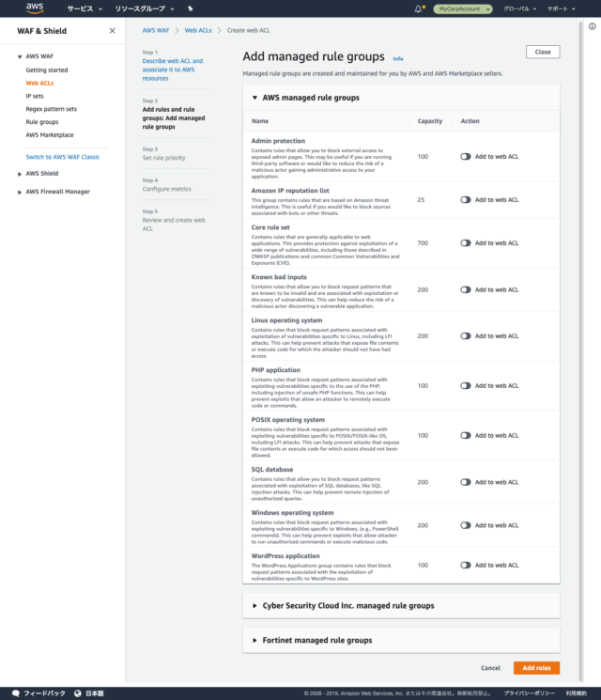This screenshot has height=700, width=601.
Task: Click Step 3 Set rule priority
Action: click(x=163, y=158)
